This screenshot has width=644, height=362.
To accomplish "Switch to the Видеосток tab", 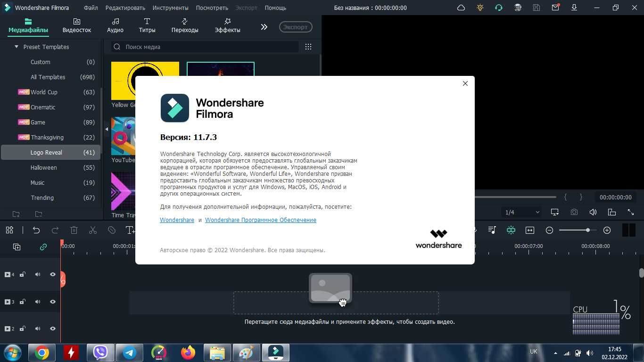I will (x=77, y=26).
